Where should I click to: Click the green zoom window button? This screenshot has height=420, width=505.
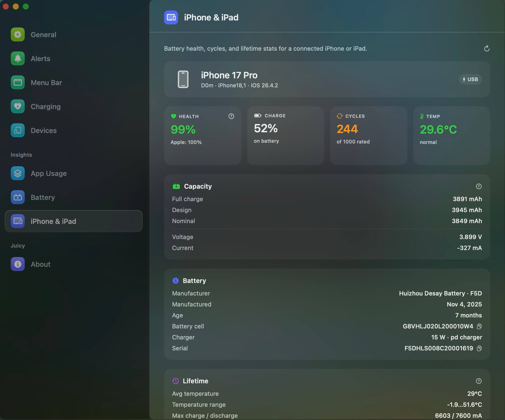[x=26, y=6]
